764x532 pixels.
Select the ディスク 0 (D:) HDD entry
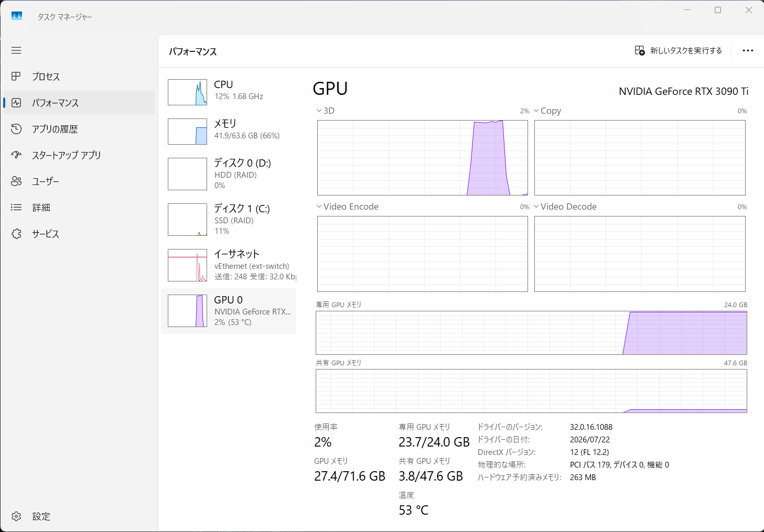(x=229, y=174)
